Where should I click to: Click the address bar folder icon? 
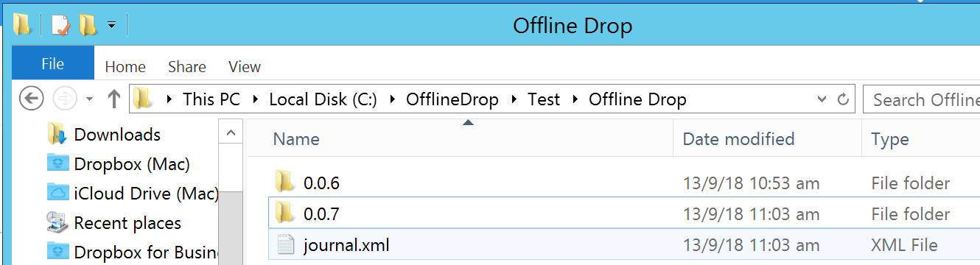coord(143,99)
